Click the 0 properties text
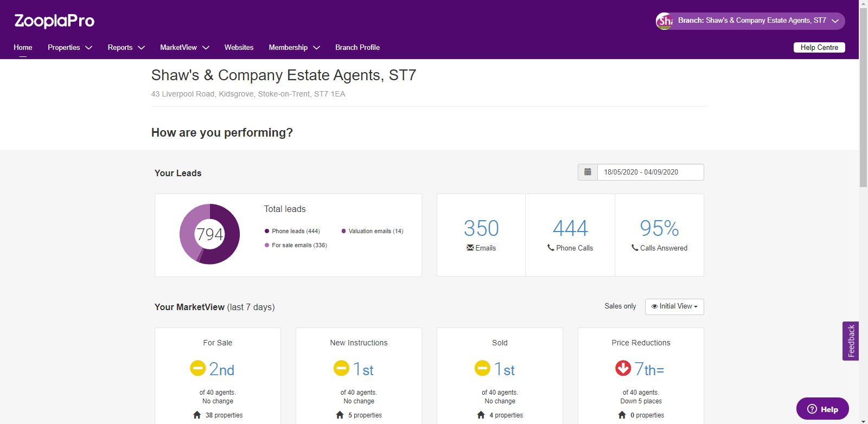 647,415
